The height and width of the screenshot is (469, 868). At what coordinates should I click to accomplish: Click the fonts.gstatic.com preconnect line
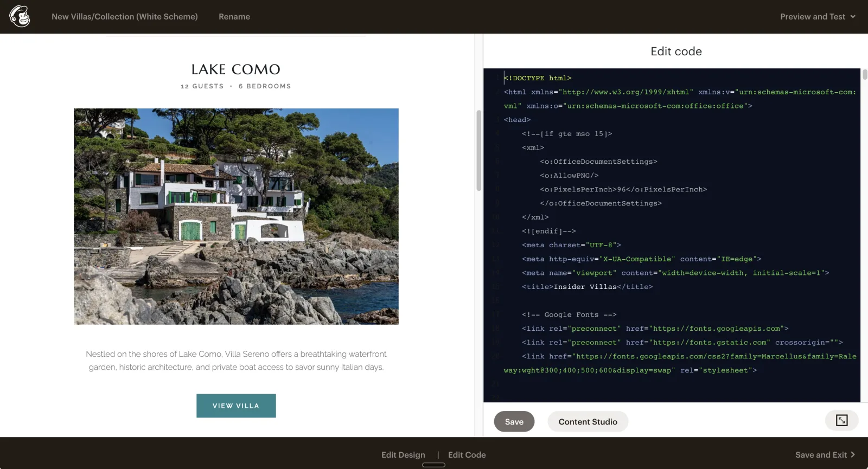point(682,343)
